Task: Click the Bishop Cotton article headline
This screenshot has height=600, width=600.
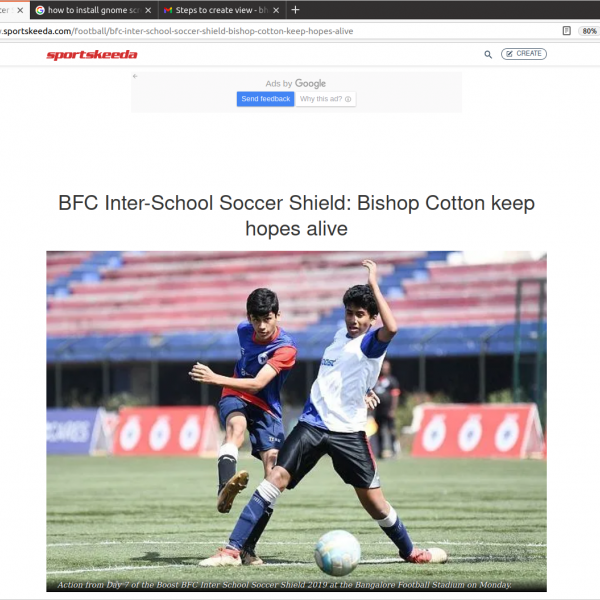Action: [297, 215]
